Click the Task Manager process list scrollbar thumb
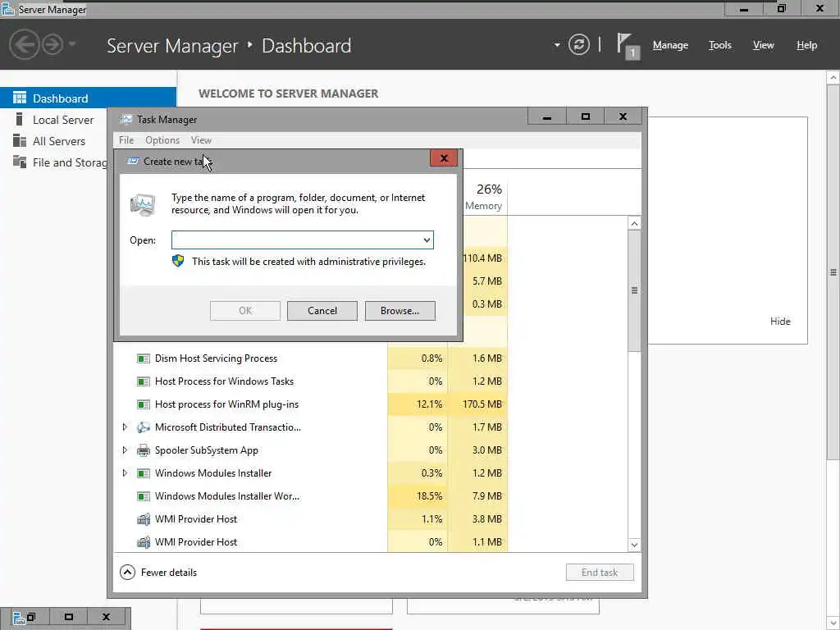Image resolution: width=840 pixels, height=630 pixels. pyautogui.click(x=634, y=291)
